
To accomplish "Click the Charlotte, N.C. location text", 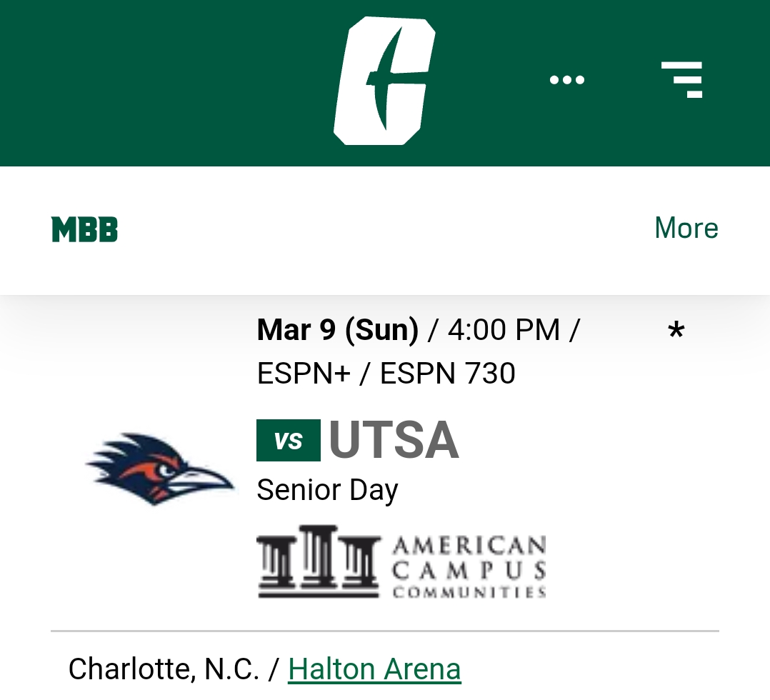I will [164, 669].
